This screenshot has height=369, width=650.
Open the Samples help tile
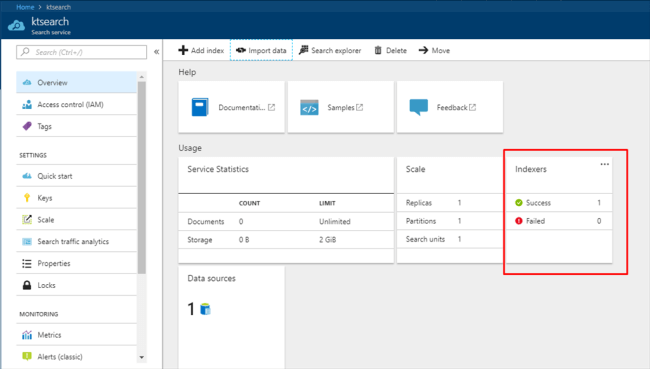(340, 107)
